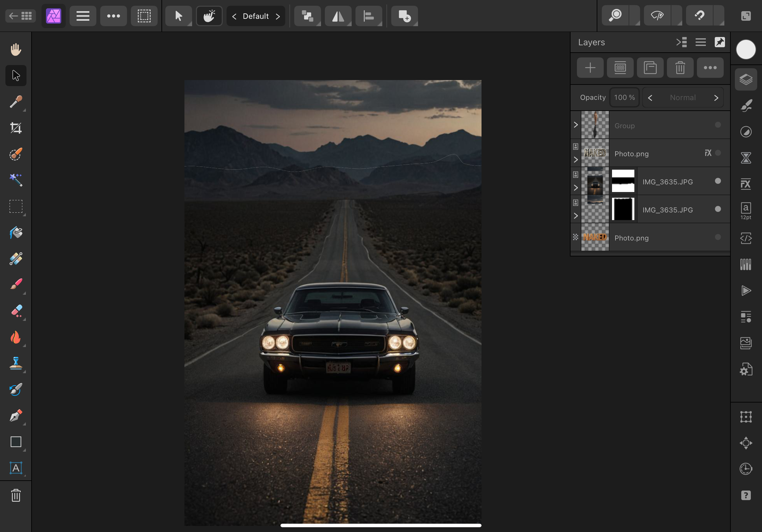Open the Adjustments studio icon
Image resolution: width=762 pixels, height=532 pixels.
point(746,132)
